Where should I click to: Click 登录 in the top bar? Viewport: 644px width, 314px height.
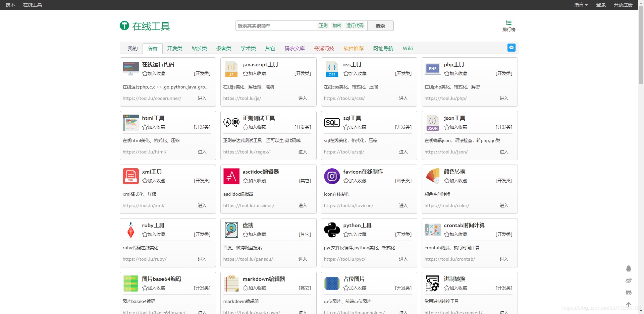tap(601, 5)
